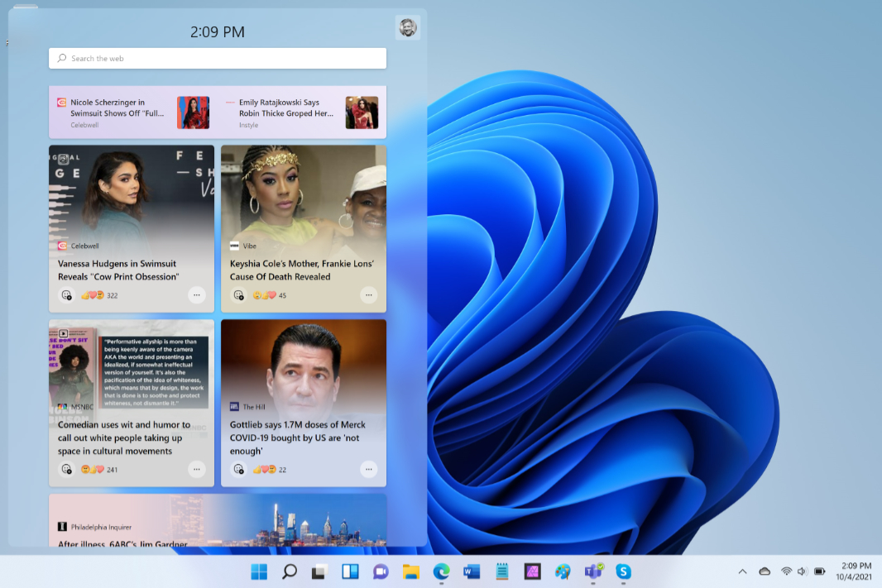Show hidden system tray icons
This screenshot has height=588, width=882.
(742, 571)
